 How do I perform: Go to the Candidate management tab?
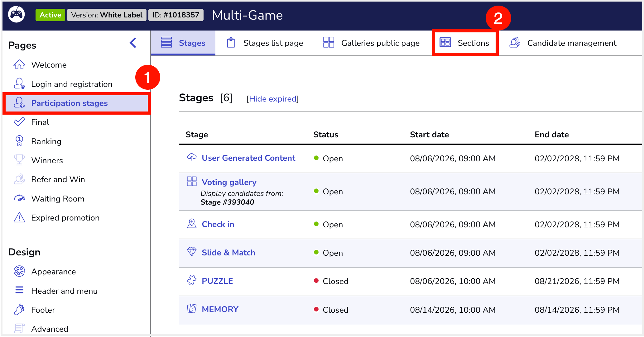point(563,43)
